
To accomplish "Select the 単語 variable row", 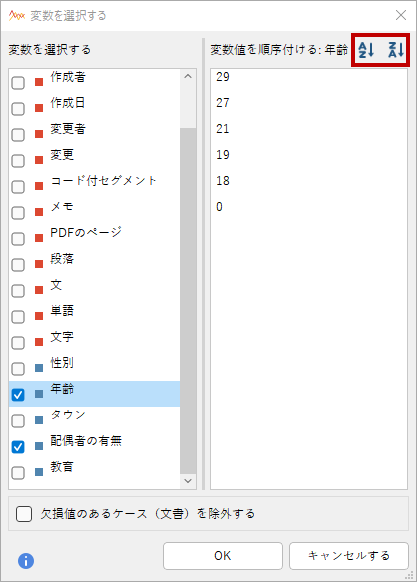I will [x=94, y=316].
